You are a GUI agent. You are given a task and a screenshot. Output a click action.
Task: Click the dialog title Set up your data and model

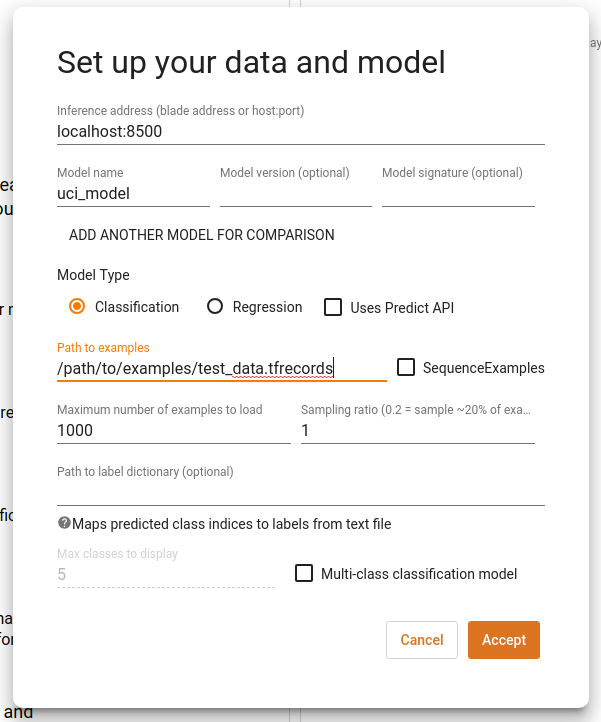click(x=251, y=62)
